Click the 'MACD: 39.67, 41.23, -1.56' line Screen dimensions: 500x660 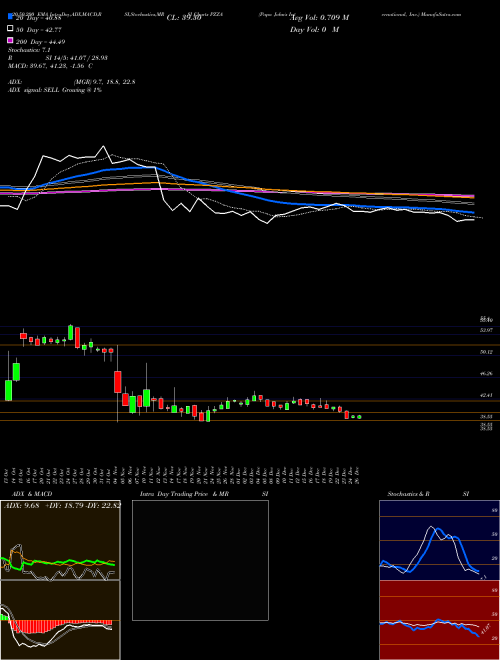51,66
